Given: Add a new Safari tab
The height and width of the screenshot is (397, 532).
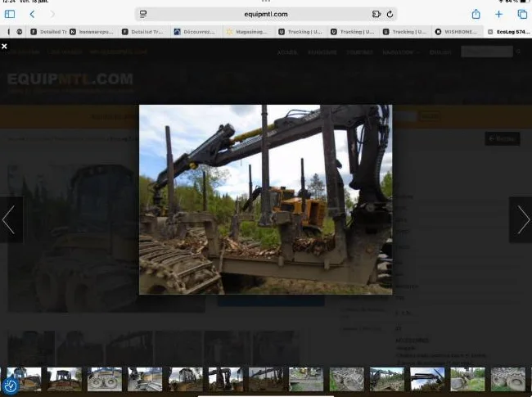Looking at the screenshot, I should (498, 14).
